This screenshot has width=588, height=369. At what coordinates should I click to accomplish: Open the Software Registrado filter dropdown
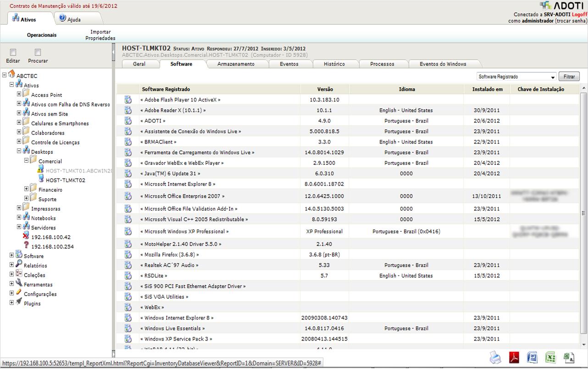pyautogui.click(x=516, y=77)
